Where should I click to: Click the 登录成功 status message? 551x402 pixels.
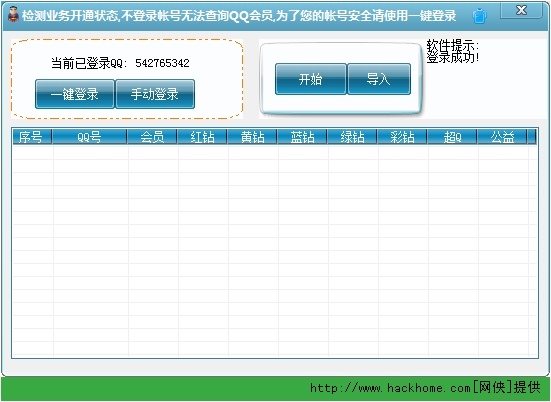coord(453,58)
